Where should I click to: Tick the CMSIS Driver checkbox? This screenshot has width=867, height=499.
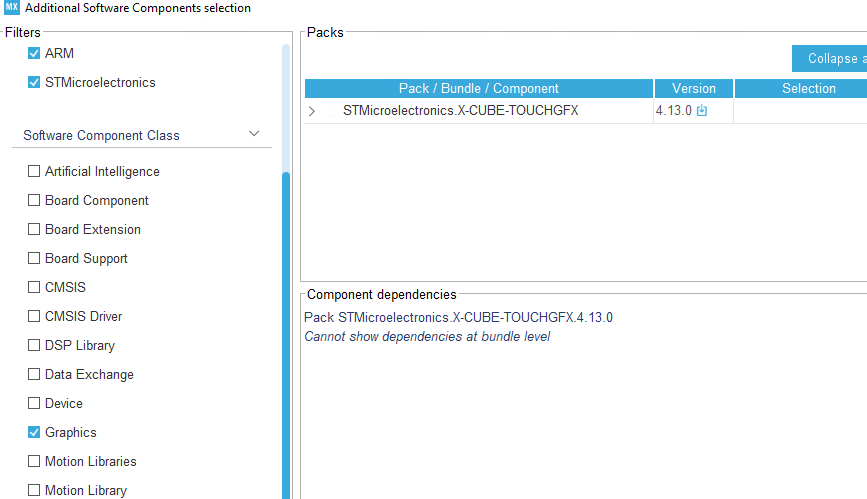(34, 316)
